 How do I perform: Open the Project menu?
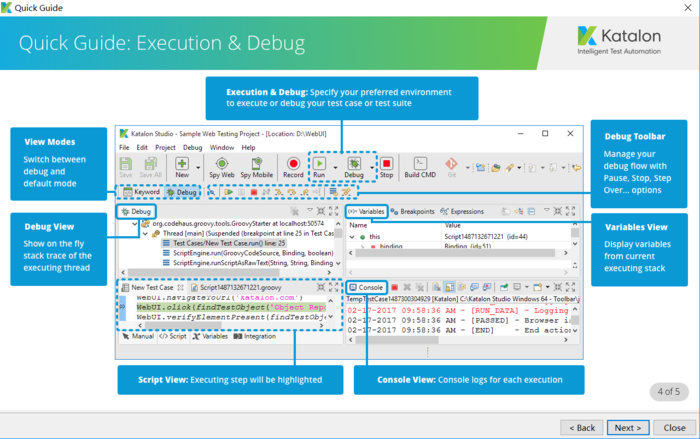pyautogui.click(x=165, y=147)
